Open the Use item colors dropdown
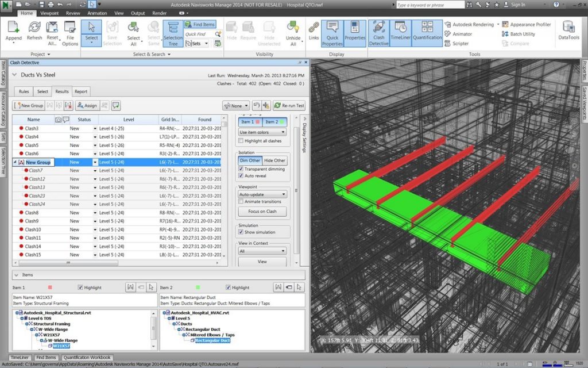 262,132
